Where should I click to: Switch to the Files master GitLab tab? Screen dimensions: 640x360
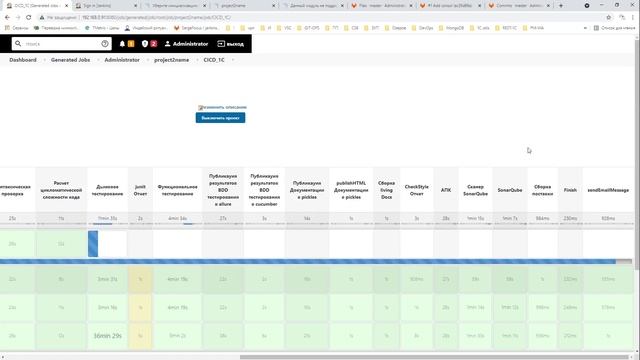pyautogui.click(x=381, y=6)
